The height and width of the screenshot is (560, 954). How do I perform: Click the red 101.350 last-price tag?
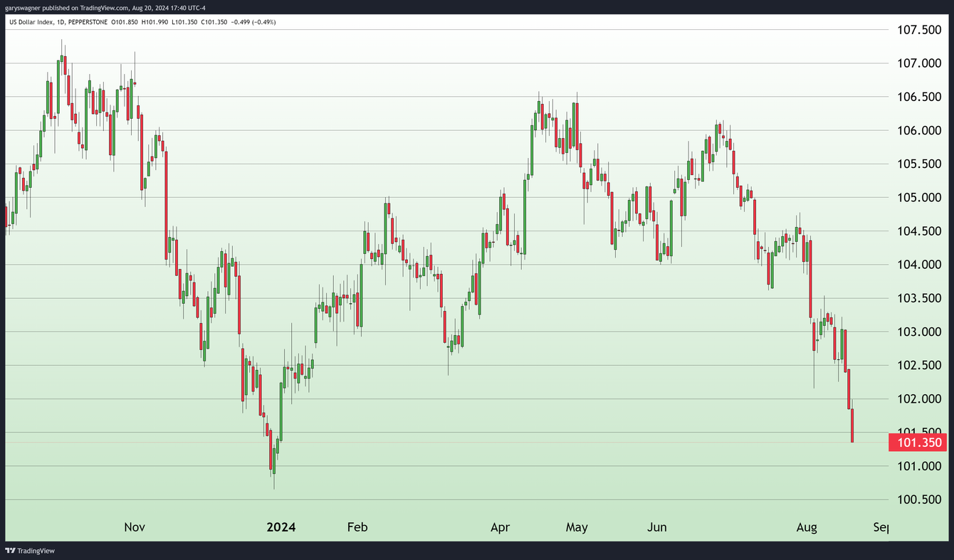[919, 442]
